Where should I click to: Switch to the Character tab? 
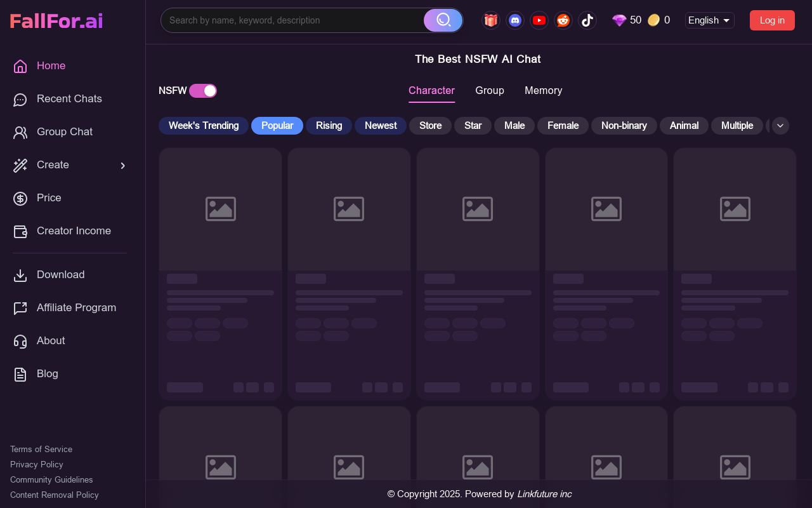[x=431, y=91]
